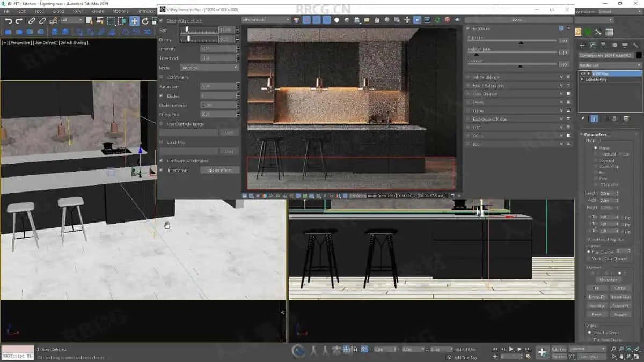Click the stop render red icon in V-Ray frame buffer

tap(448, 20)
